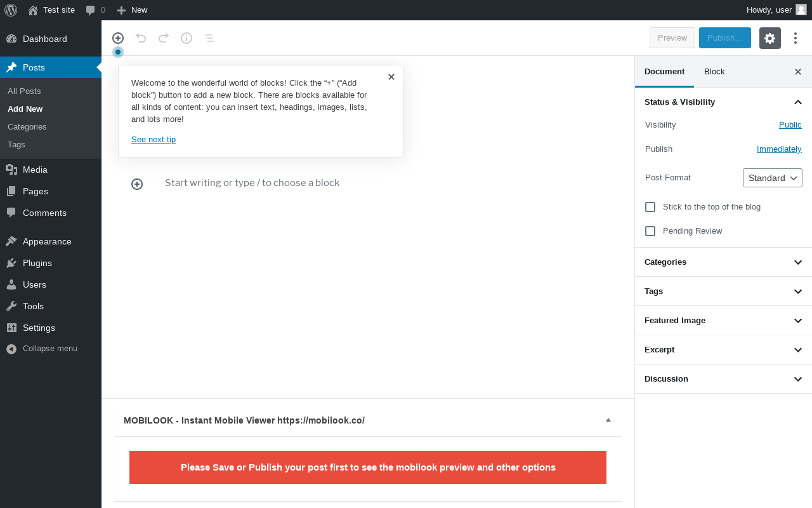Viewport: 812px width, 508px height.
Task: Click the Redo arrow icon
Action: (164, 38)
